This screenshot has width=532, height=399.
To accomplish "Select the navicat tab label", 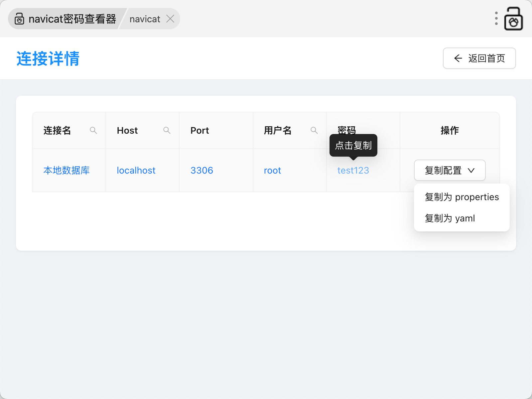I will coord(145,19).
